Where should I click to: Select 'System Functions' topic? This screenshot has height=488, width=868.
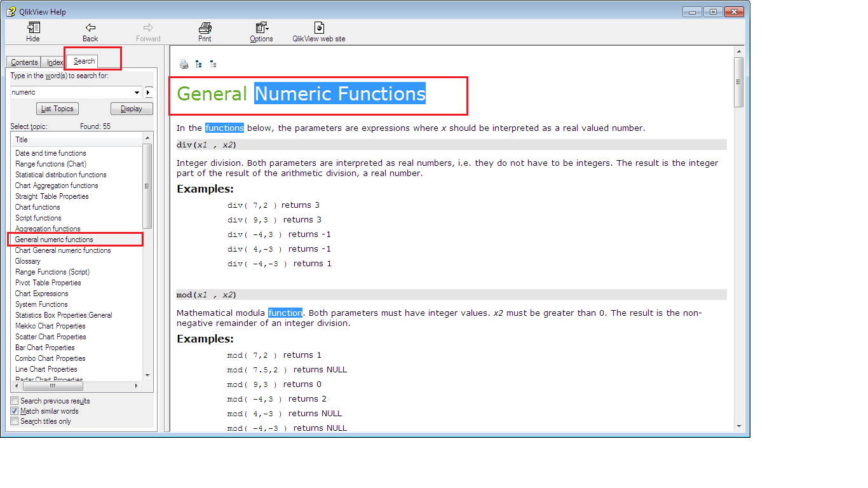[41, 304]
